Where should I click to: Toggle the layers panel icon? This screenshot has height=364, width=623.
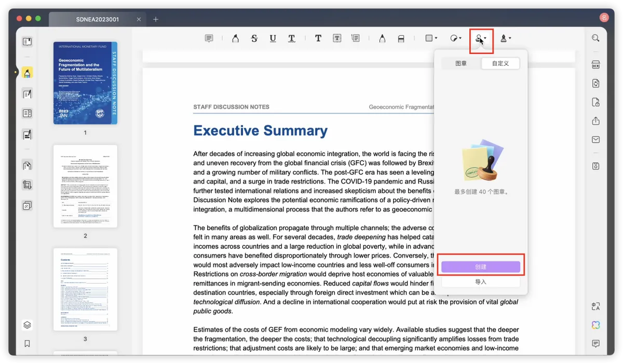pyautogui.click(x=27, y=325)
